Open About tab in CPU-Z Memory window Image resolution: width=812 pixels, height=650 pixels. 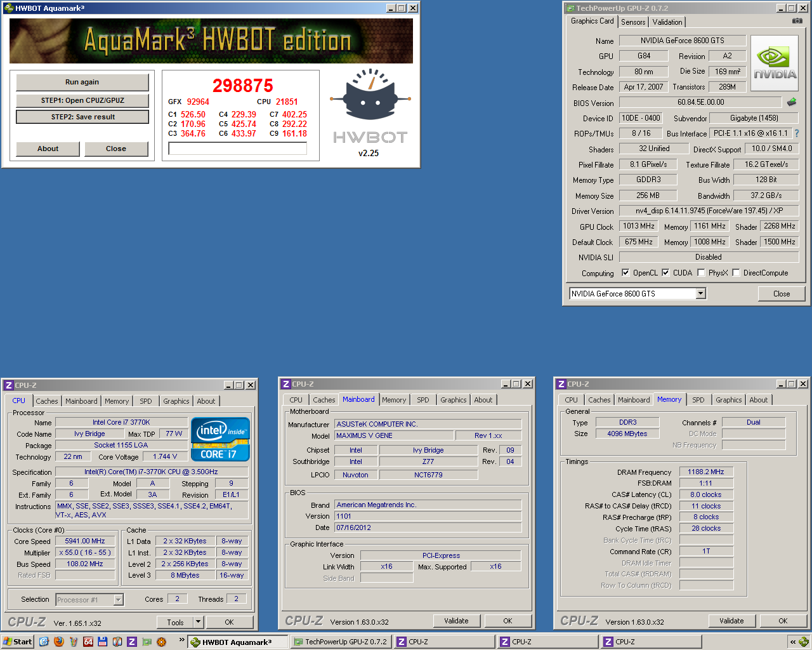click(759, 400)
